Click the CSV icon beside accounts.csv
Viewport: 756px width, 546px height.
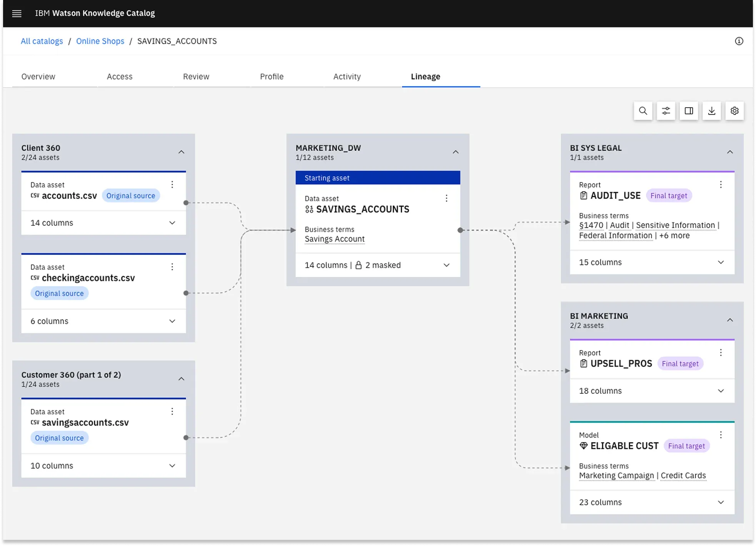[35, 196]
